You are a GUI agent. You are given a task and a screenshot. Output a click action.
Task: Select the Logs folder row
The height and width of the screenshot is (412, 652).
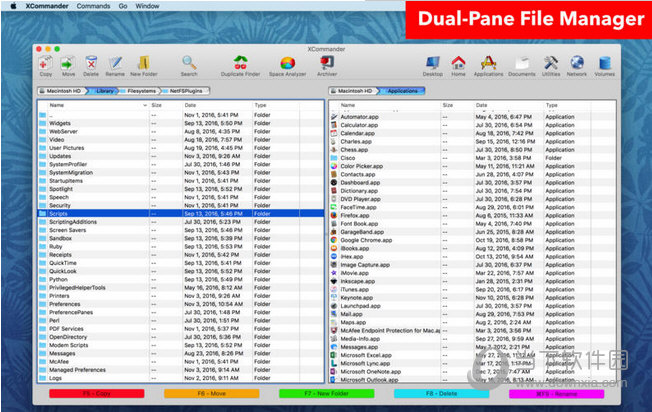pyautogui.click(x=181, y=378)
